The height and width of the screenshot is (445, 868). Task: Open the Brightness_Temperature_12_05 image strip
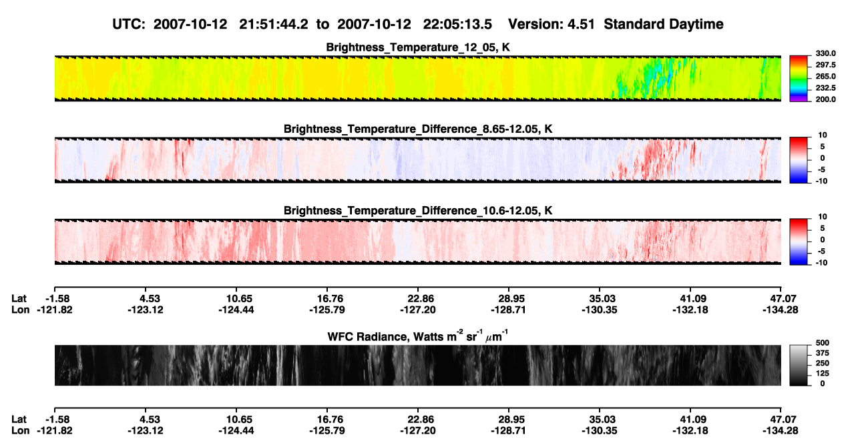tap(417, 78)
